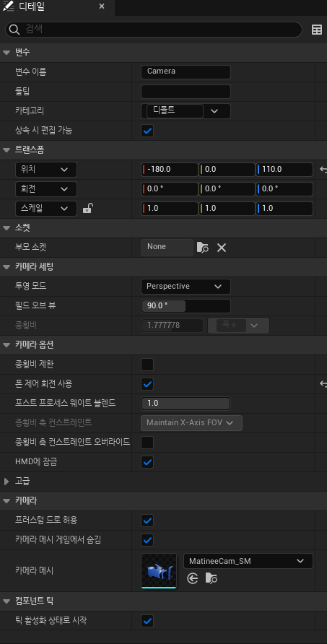327x644 pixels.
Task: Use selected asset arrow icon for camera mesh
Action: click(x=192, y=578)
